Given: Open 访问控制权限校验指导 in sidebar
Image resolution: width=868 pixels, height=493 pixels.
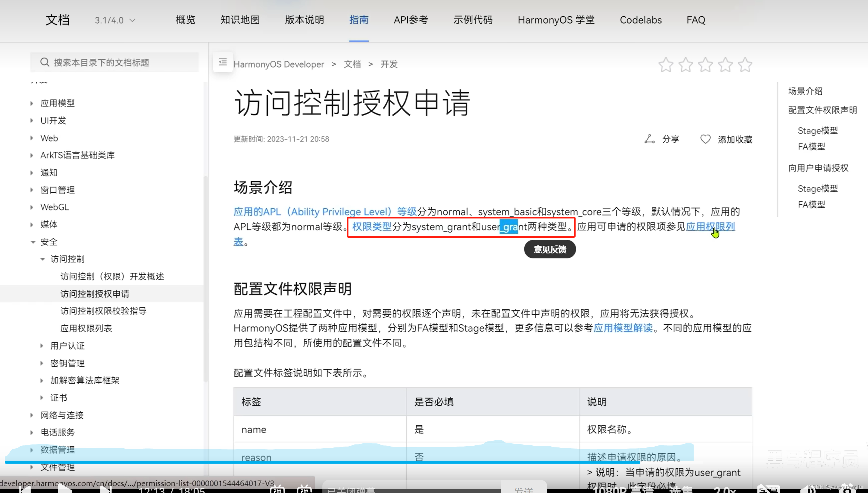Looking at the screenshot, I should click(103, 311).
